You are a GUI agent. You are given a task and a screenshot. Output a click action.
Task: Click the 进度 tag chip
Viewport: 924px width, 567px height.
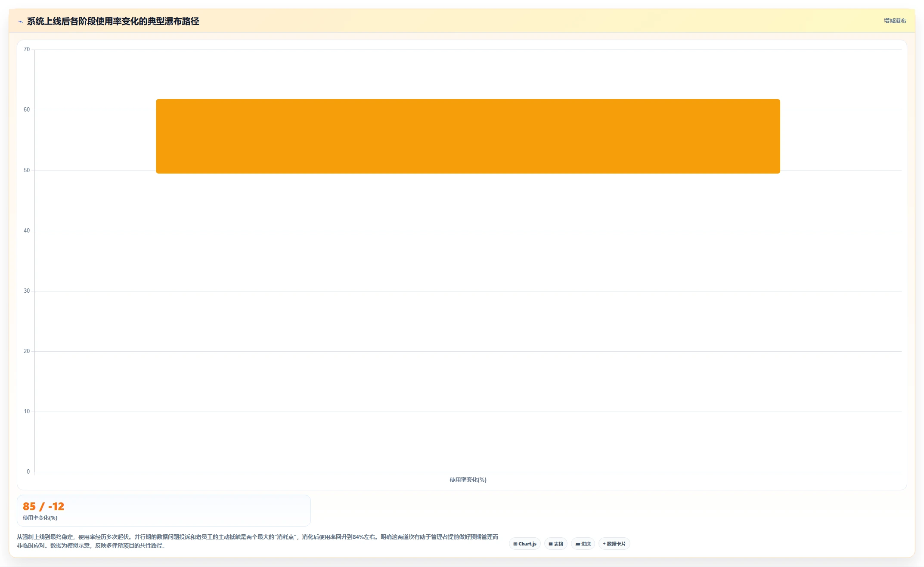point(583,544)
